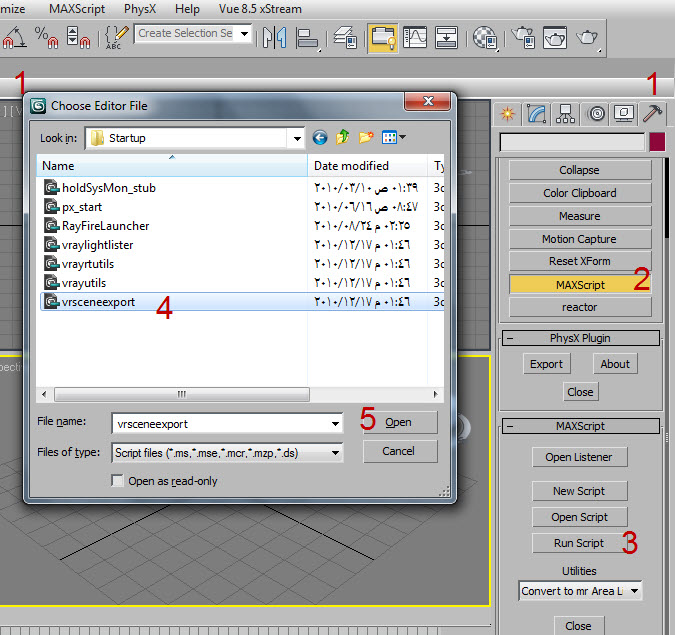Click the PhysX About button
Screen dimensions: 675x635
coord(615,364)
